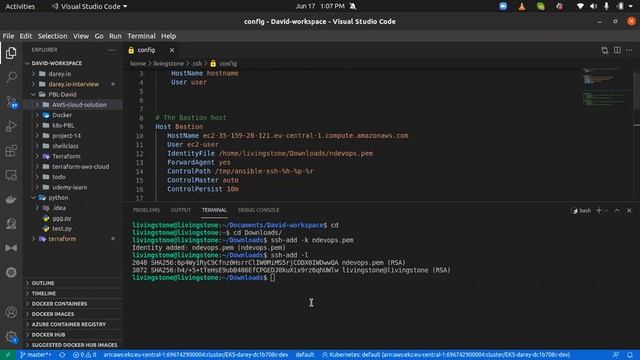Open the Accounts icon in activity bar
This screenshot has width=640, height=360.
[11, 312]
